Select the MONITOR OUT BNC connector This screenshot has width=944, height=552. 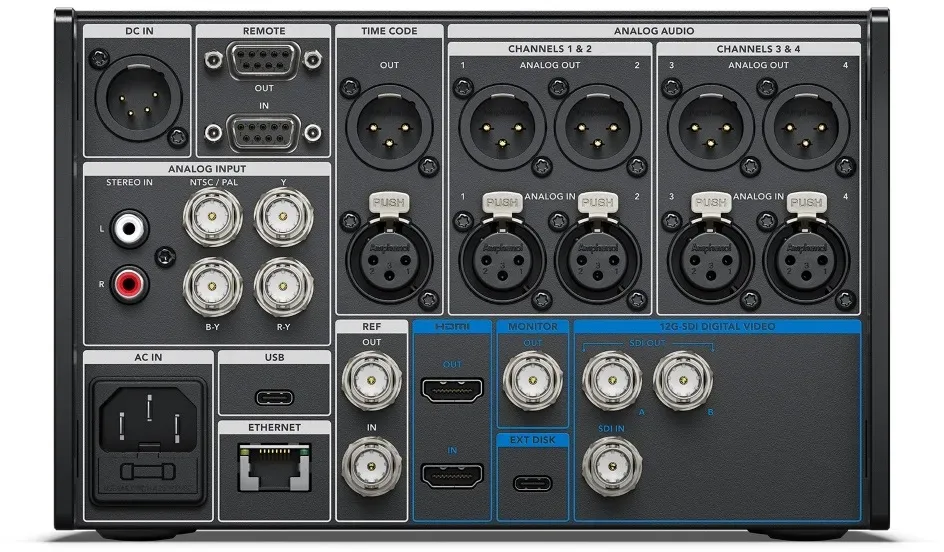pyautogui.click(x=532, y=380)
